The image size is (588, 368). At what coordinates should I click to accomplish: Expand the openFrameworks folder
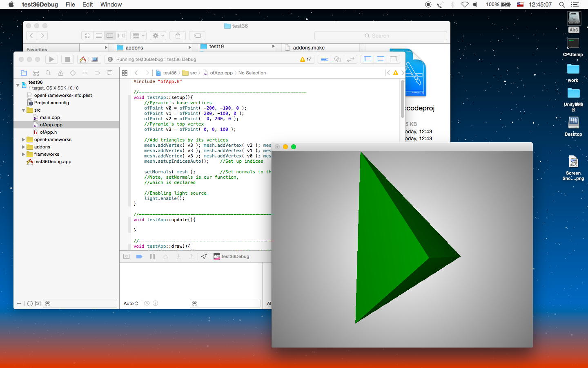(23, 139)
